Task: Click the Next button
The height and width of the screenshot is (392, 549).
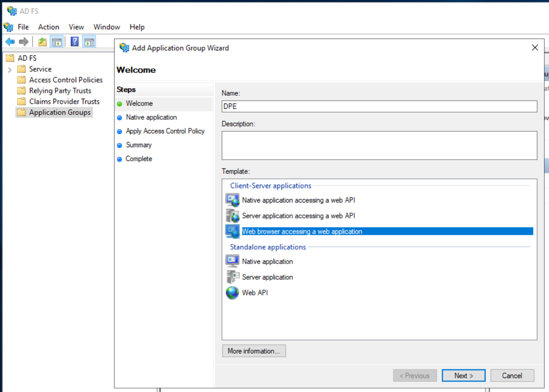Action: (x=463, y=376)
